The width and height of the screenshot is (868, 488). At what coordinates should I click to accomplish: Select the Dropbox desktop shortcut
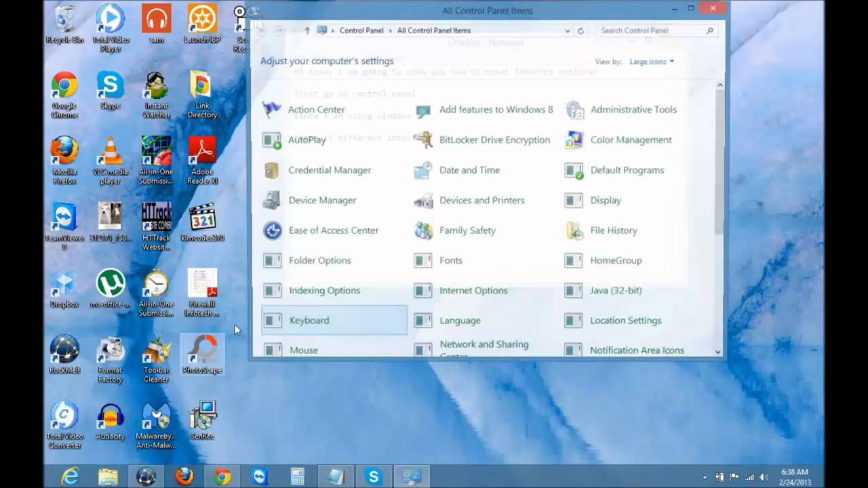64,289
